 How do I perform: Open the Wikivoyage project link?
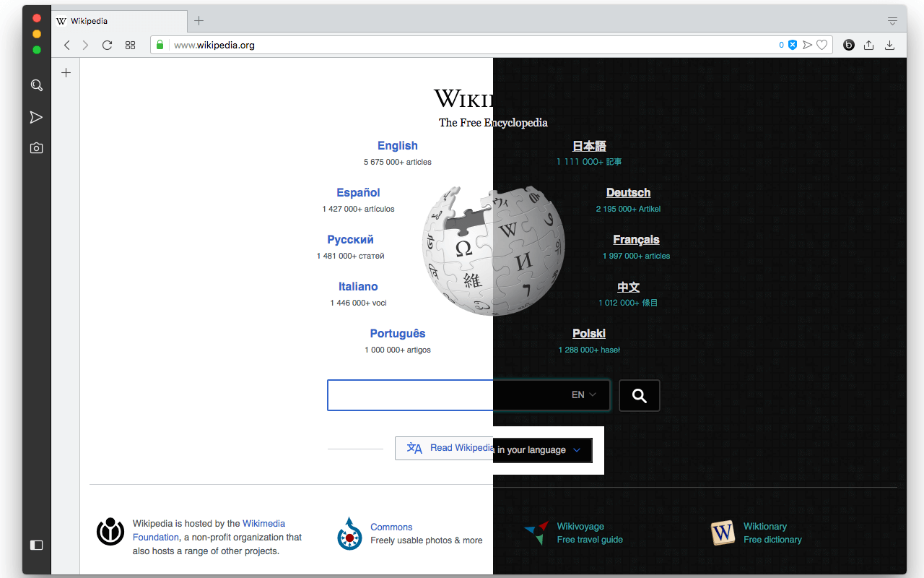click(x=580, y=526)
